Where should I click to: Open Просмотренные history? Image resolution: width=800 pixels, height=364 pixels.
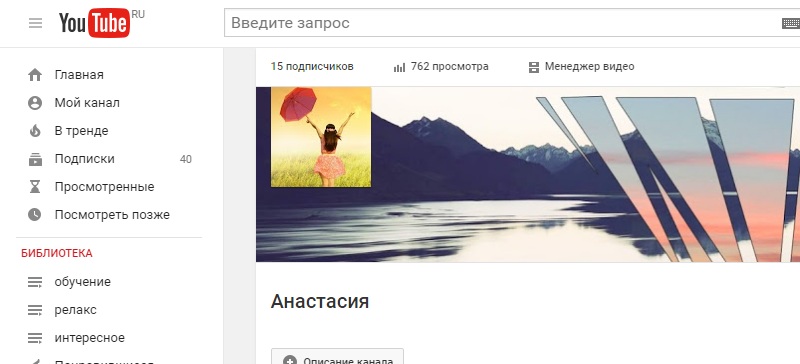(x=105, y=187)
